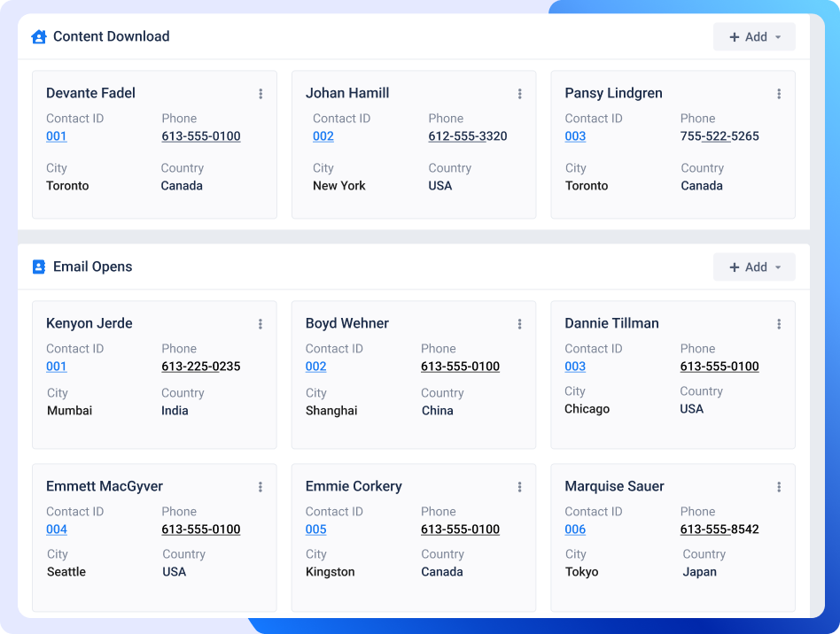Click Devante Fadel's phone number 613-555-0100
840x634 pixels.
201,136
